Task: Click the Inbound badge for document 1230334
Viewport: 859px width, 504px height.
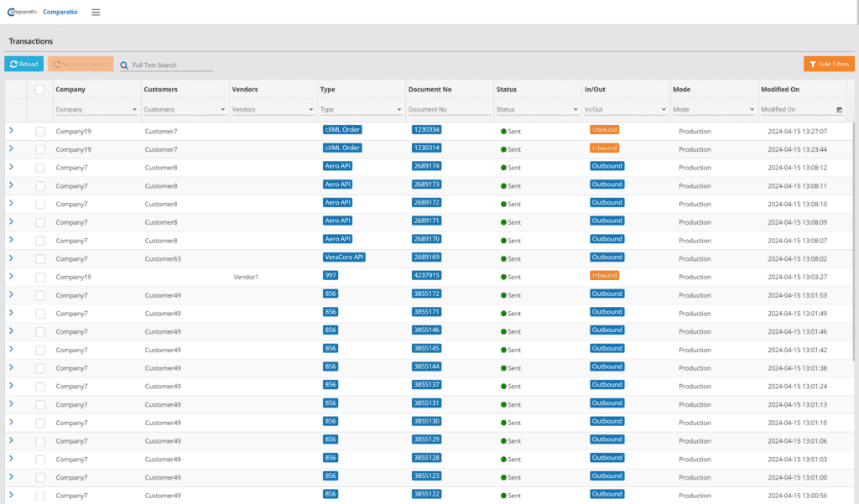Action: pos(604,130)
